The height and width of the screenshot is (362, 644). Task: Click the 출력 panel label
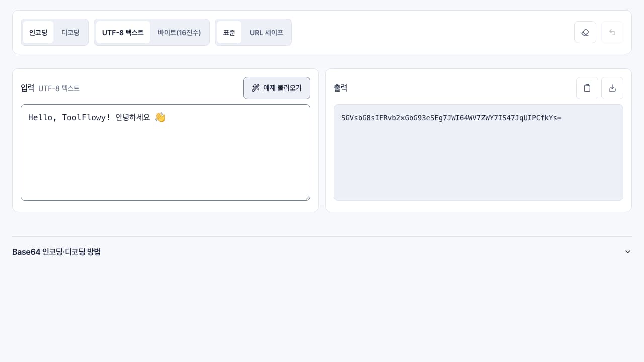[340, 88]
